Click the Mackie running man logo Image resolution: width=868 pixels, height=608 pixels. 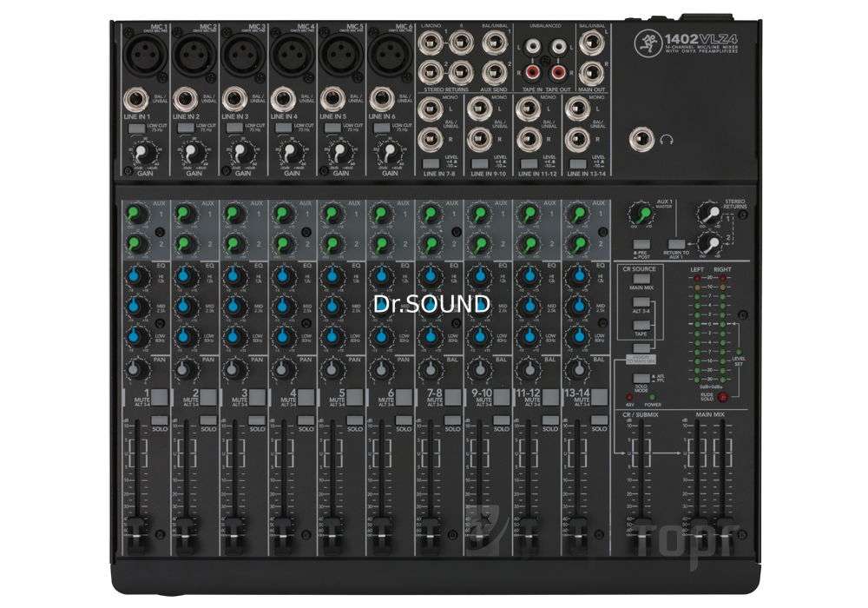pos(648,43)
